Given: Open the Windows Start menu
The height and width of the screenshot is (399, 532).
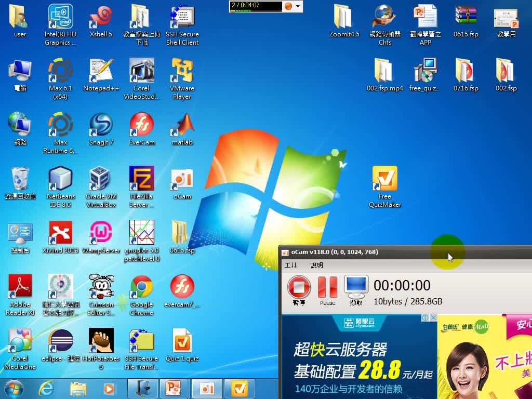Looking at the screenshot, I should (x=14, y=389).
